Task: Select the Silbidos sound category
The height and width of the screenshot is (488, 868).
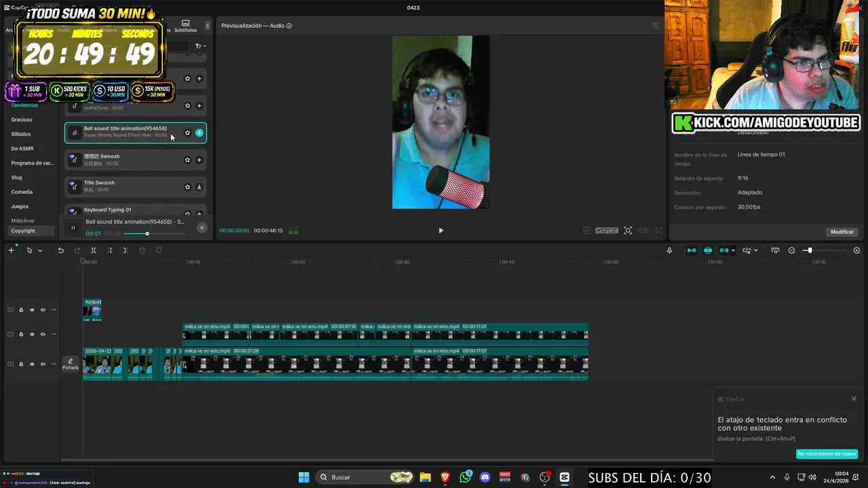Action: coord(21,134)
